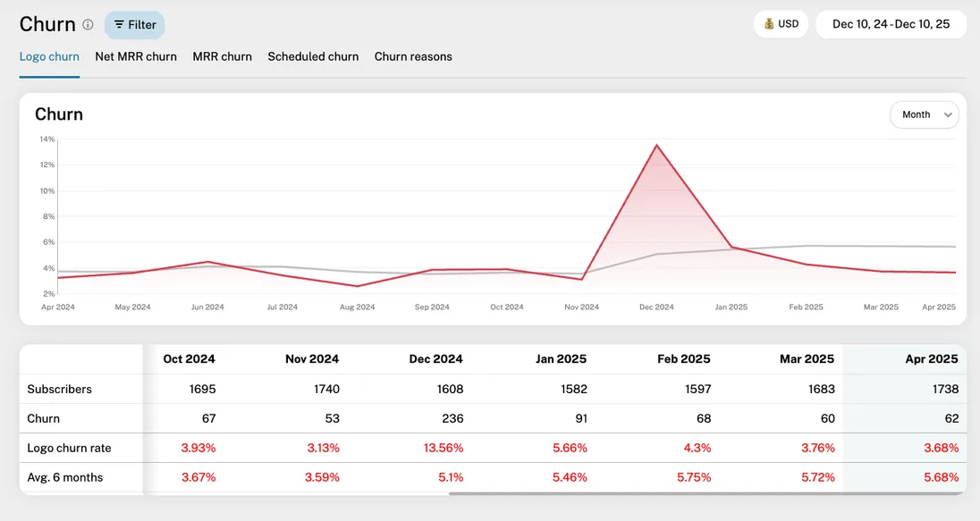Expand the date selector Dec 10, 24 - Dec 10, 25
This screenshot has width=980, height=521.
[891, 24]
